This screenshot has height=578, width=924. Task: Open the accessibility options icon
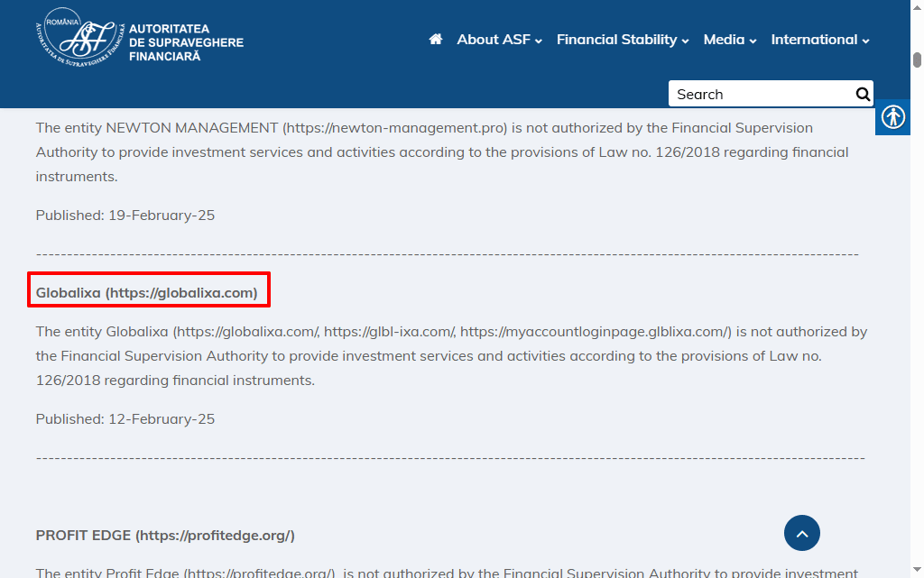pyautogui.click(x=893, y=117)
